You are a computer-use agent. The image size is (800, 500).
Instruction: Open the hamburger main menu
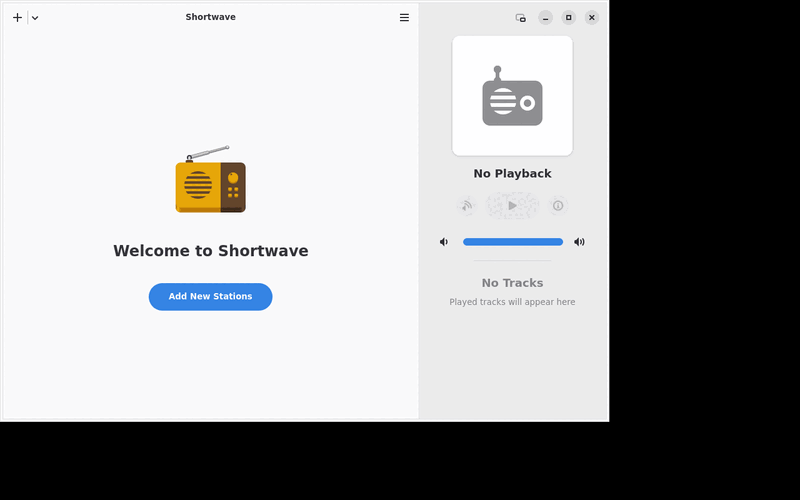(x=404, y=18)
